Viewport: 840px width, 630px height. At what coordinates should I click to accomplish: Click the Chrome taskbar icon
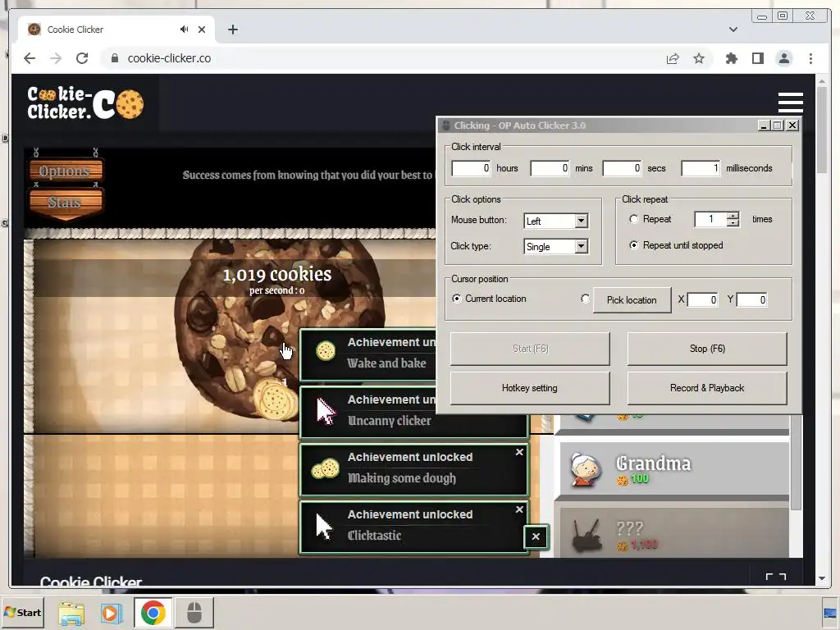153,613
